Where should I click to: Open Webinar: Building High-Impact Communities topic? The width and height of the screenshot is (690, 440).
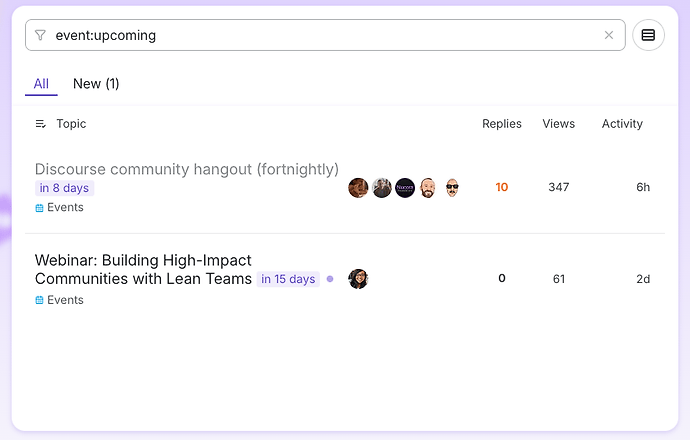pos(143,269)
